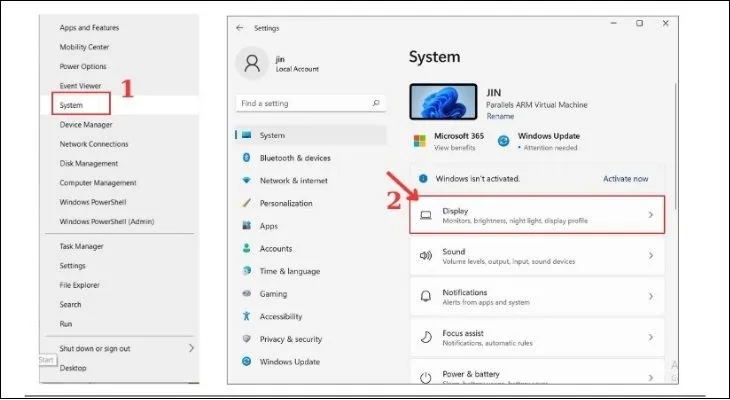Click the Windows Update sidebar icon
730x400 pixels.
247,361
